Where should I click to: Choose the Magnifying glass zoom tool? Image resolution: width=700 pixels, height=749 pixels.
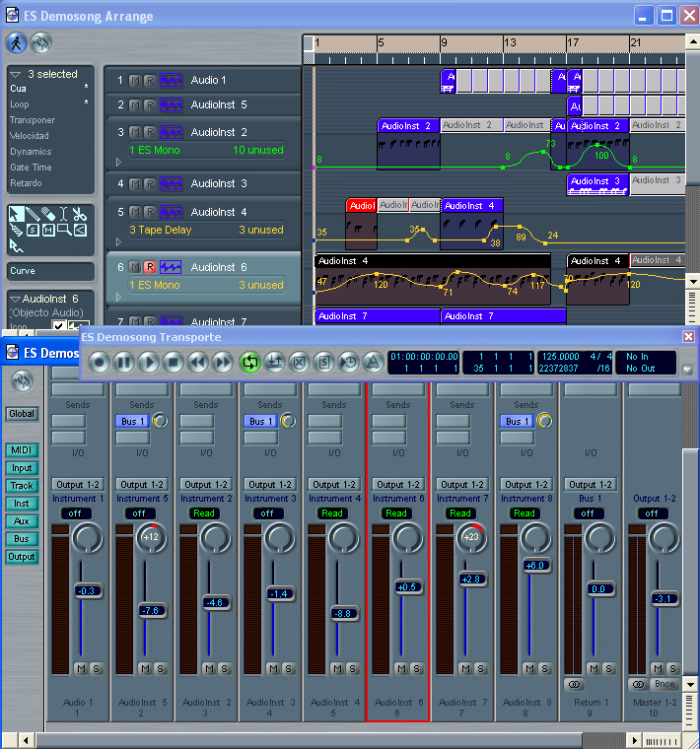tap(63, 230)
